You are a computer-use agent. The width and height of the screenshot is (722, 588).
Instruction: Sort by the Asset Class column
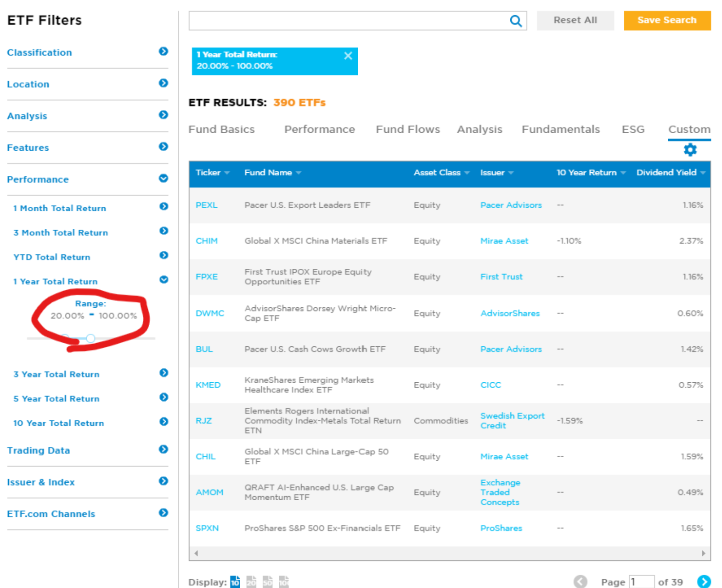(x=441, y=173)
